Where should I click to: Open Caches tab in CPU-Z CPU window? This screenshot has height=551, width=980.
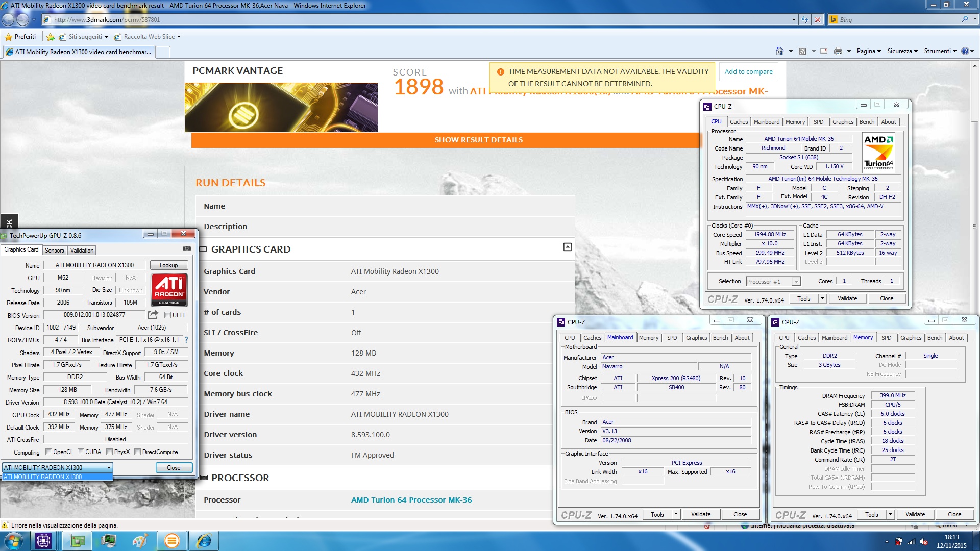(739, 122)
